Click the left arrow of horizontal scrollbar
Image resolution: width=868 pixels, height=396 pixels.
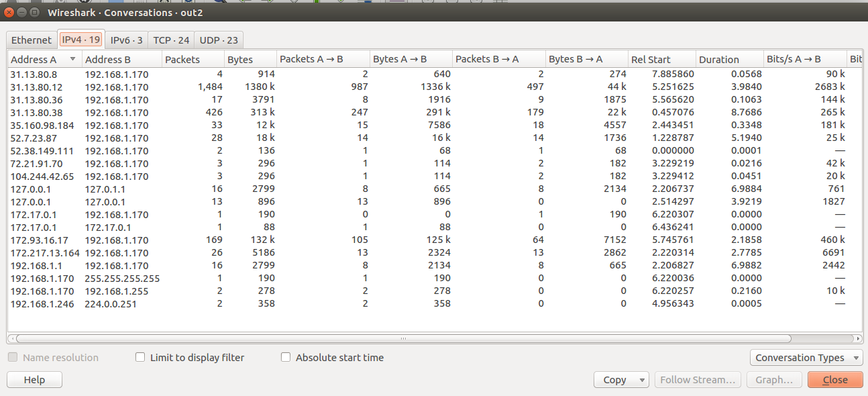pyautogui.click(x=11, y=339)
